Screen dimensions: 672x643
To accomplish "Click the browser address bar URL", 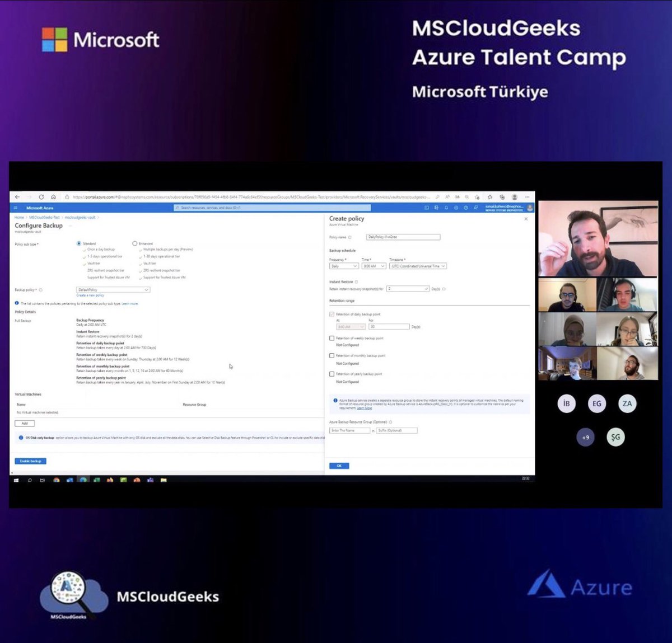I will pyautogui.click(x=251, y=197).
